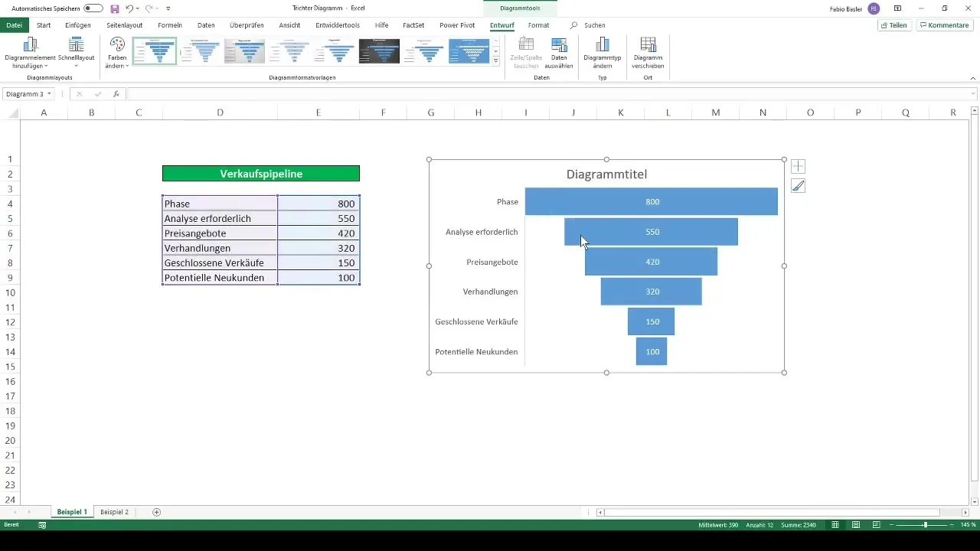Click Zeile/Spalte tauschen icon

tap(526, 53)
